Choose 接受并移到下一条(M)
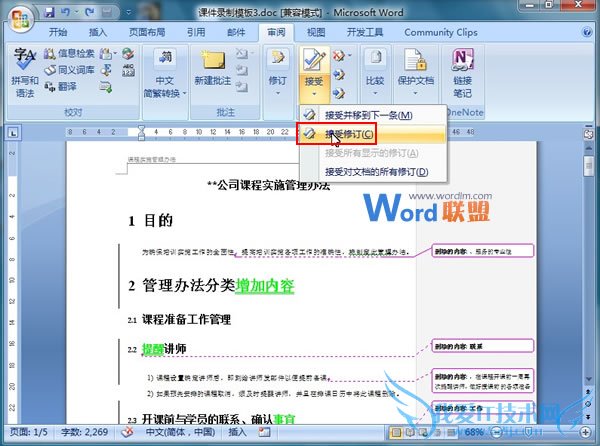This screenshot has height=446, width=600. pyautogui.click(x=373, y=115)
